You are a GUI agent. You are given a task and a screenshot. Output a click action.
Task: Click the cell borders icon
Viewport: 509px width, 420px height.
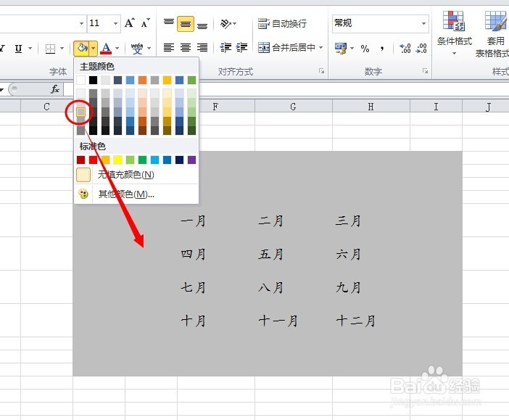[x=50, y=49]
